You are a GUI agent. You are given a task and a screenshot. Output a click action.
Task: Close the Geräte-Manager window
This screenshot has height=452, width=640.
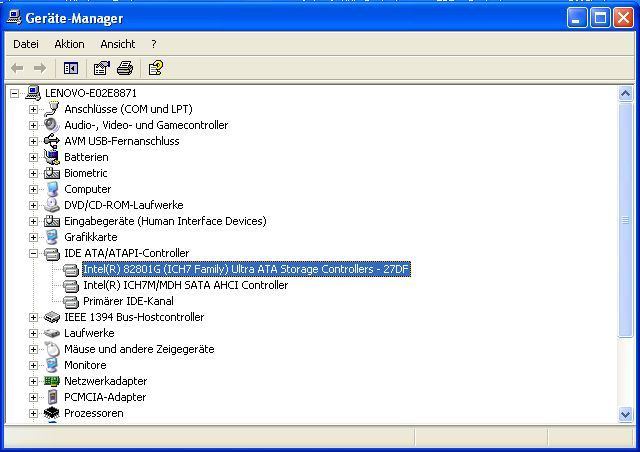pyautogui.click(x=624, y=18)
